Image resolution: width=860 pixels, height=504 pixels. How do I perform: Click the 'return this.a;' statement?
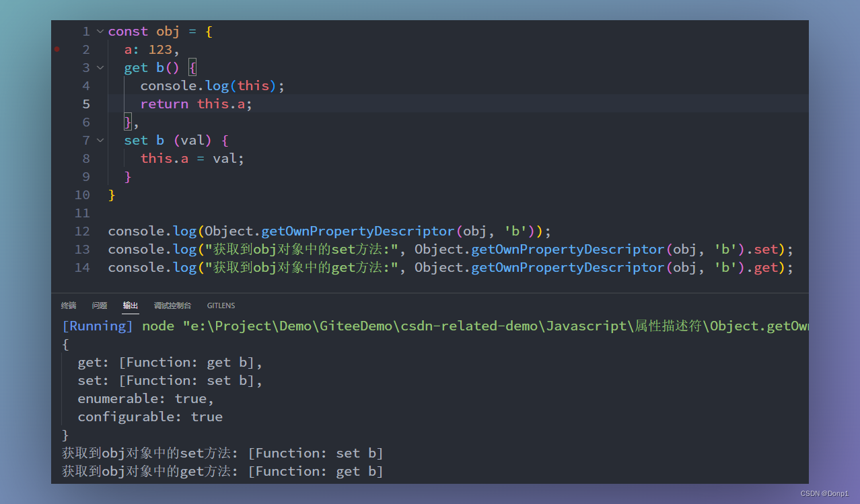(x=196, y=104)
